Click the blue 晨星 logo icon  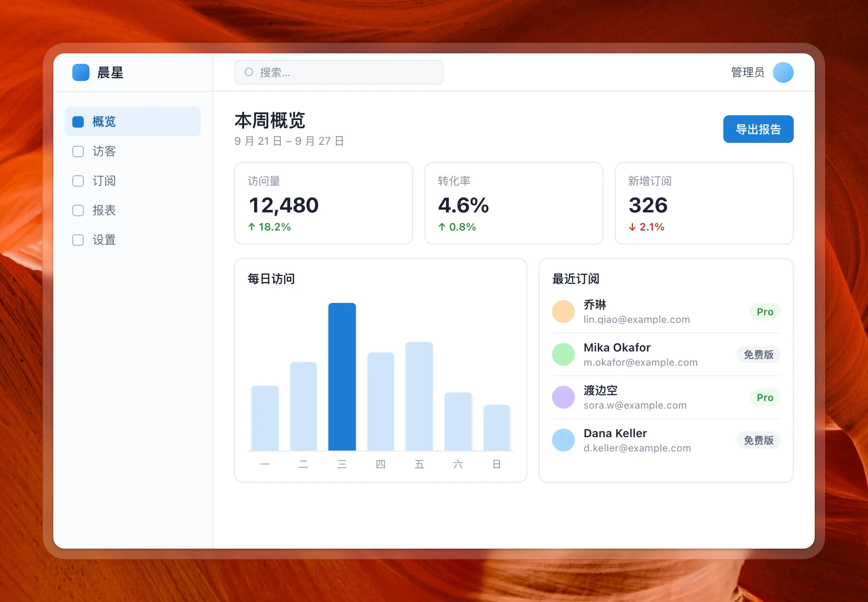pyautogui.click(x=81, y=72)
